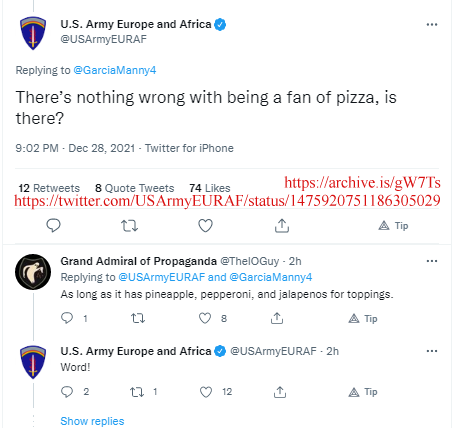This screenshot has width=452, height=428.
Task: Open @GarciaManny4 profile from Replying to line
Action: point(115,70)
